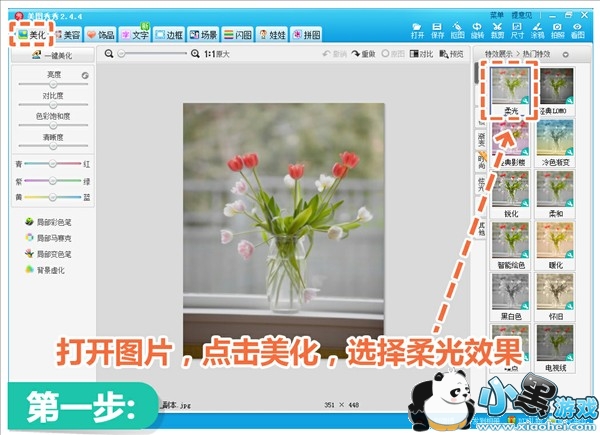Screen dimensions: 600x435
Task: Expand the 热门特效 effects dropdown arrow
Action: click(x=566, y=54)
